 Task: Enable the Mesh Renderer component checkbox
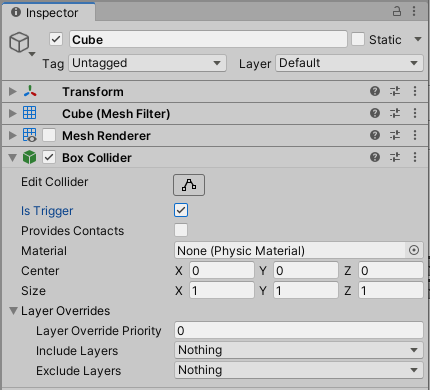click(49, 135)
